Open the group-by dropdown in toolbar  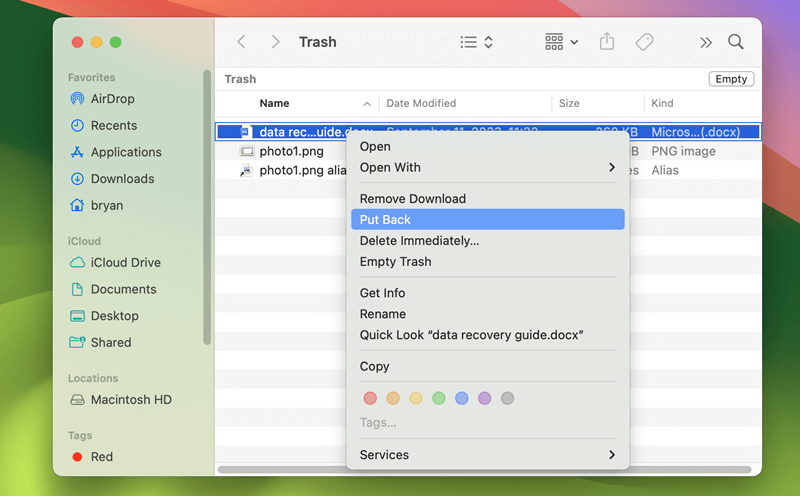[x=561, y=42]
